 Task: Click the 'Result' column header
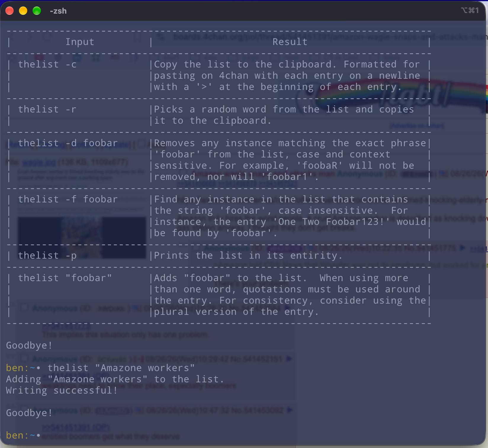290,42
